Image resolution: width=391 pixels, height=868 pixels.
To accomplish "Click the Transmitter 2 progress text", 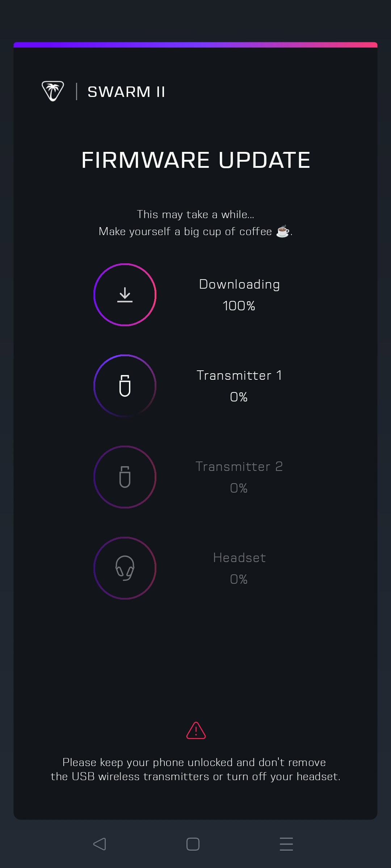I will (x=239, y=477).
